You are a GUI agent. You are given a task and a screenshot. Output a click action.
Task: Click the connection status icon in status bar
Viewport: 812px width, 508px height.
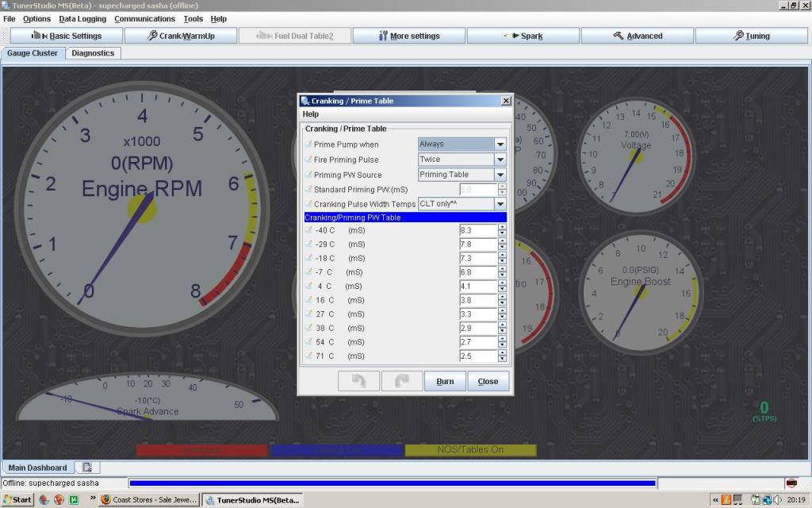coord(791,483)
